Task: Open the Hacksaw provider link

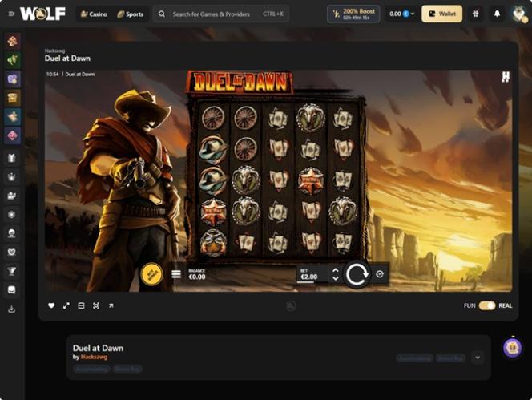Action: [x=94, y=357]
